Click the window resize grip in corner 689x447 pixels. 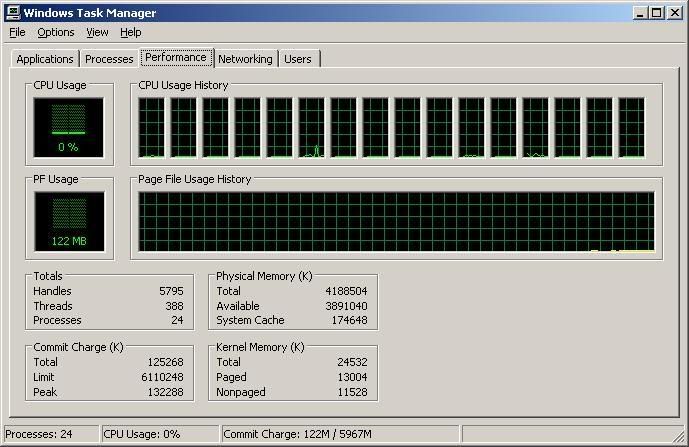(679, 436)
